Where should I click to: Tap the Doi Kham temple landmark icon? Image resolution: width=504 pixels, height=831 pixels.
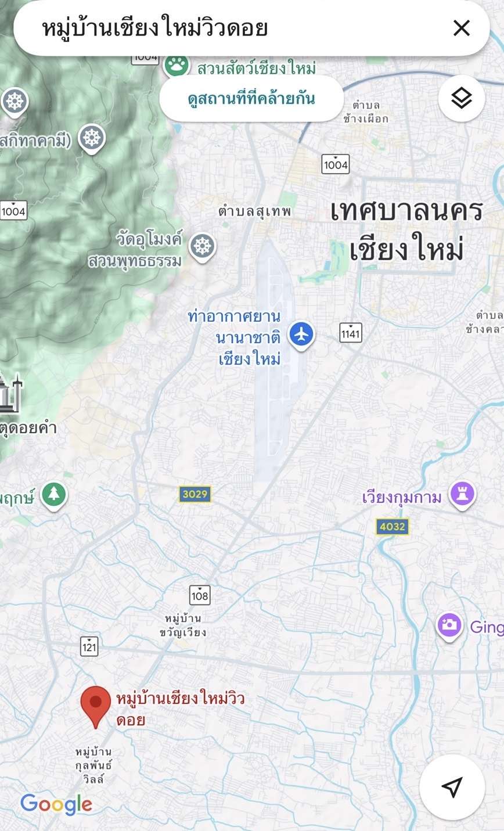click(x=8, y=393)
